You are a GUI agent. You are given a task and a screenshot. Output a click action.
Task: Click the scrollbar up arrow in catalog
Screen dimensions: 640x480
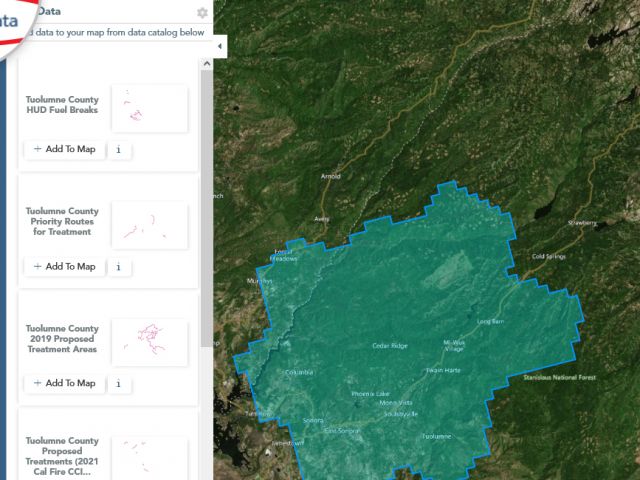pyautogui.click(x=207, y=63)
